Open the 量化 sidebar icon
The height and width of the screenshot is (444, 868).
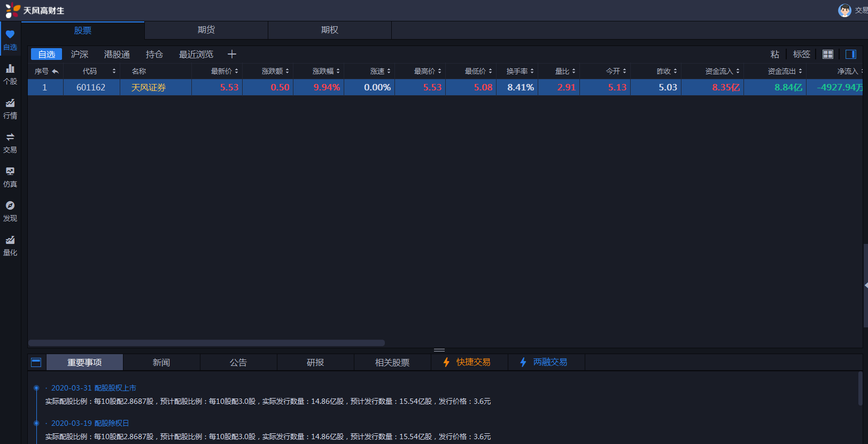(10, 240)
